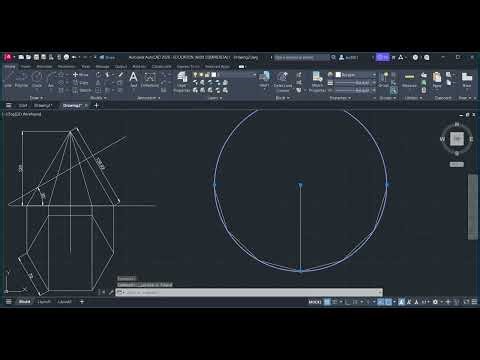Expand the Draw panel dropdown

point(36,98)
